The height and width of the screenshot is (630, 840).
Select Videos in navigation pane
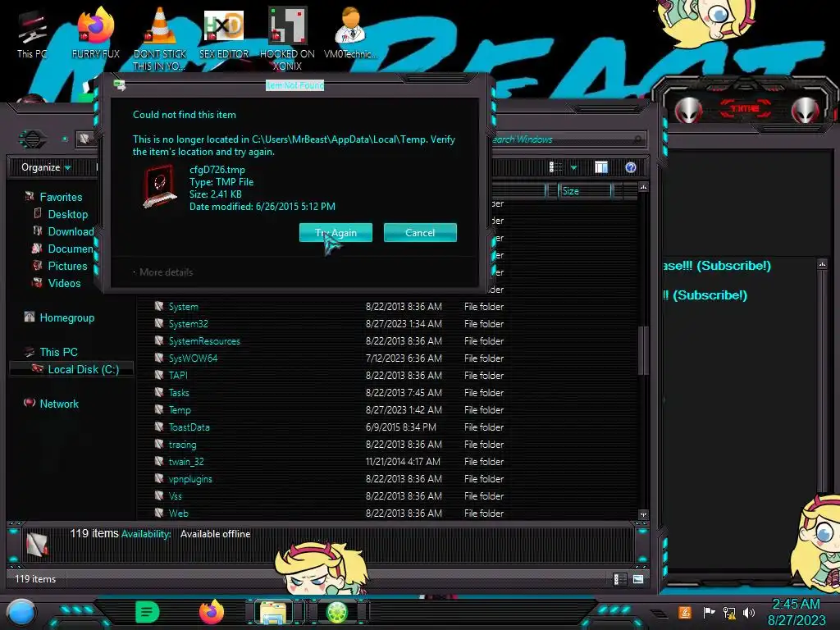pos(64,283)
